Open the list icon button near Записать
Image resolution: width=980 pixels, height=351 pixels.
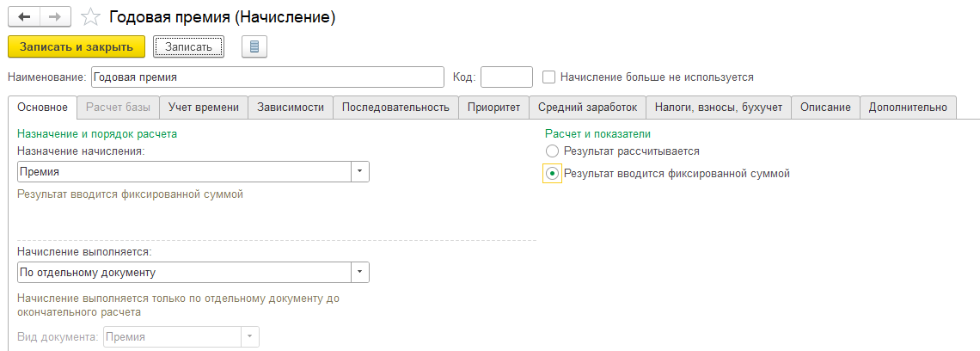point(255,46)
